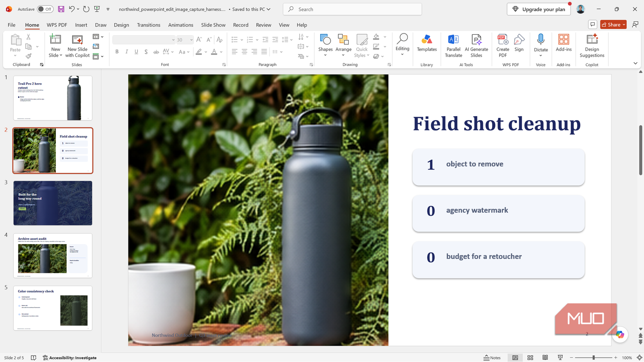Open the Arrange tool

point(343,45)
